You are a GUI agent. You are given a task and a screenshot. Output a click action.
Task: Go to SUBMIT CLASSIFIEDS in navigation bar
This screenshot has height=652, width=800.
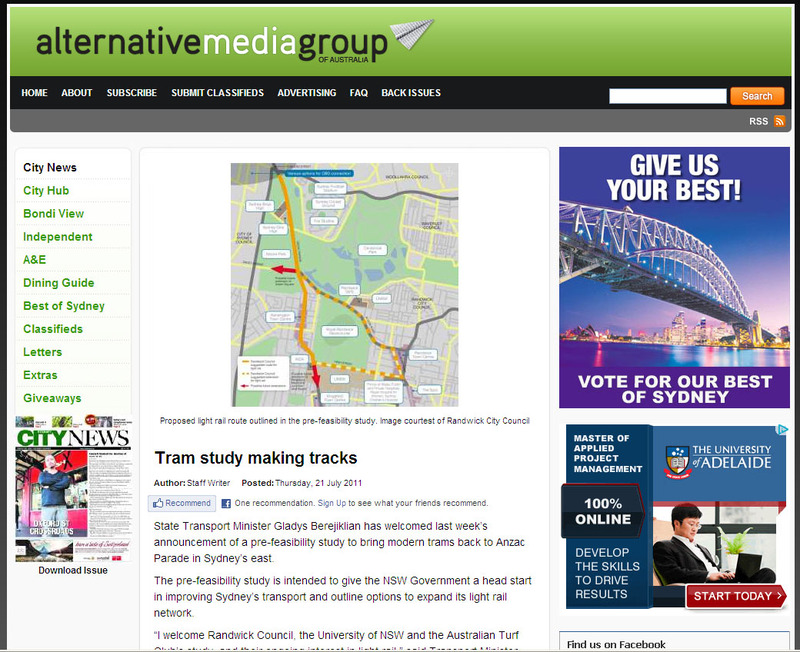pos(217,93)
